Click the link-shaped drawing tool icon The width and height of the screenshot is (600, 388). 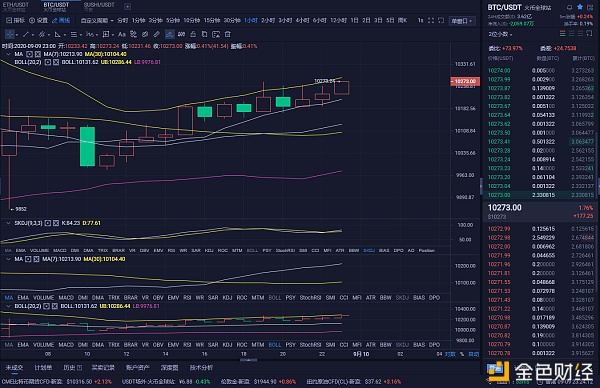[x=145, y=34]
